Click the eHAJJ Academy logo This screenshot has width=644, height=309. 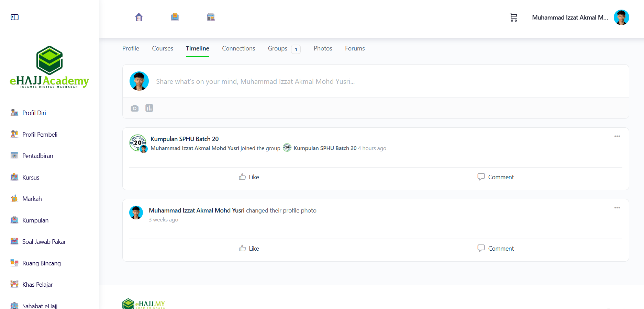(49, 67)
